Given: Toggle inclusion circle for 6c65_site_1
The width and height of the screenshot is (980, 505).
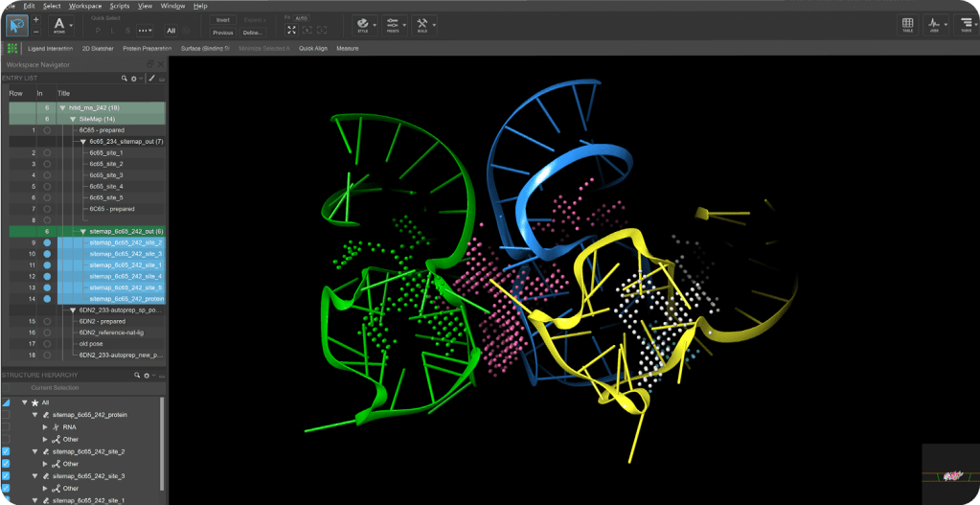Looking at the screenshot, I should (x=47, y=153).
